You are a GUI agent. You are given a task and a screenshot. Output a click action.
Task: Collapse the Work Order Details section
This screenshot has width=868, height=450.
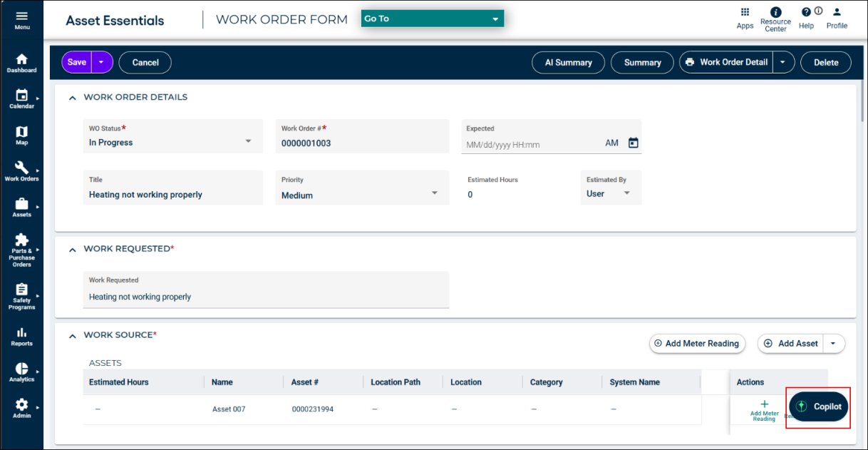pos(72,98)
